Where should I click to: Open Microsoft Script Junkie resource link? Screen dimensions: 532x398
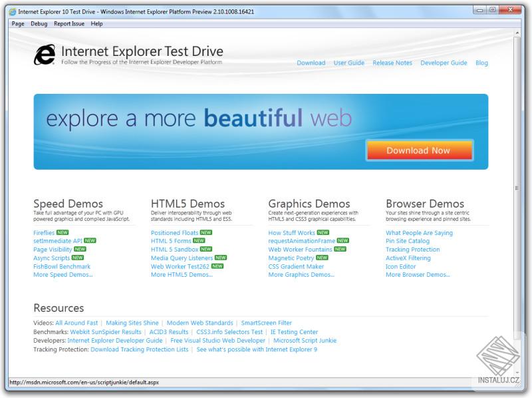tap(305, 340)
